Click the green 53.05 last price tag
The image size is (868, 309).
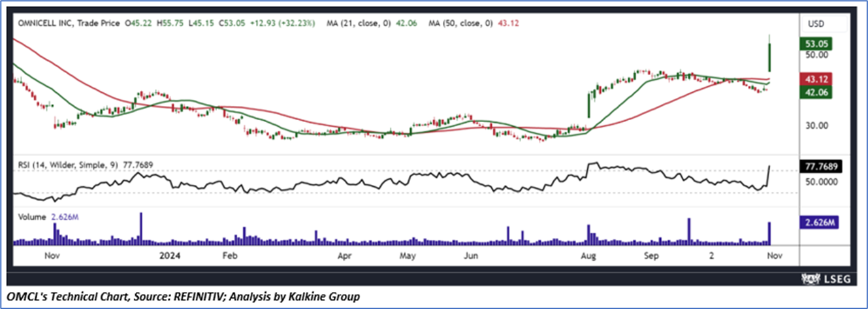817,44
